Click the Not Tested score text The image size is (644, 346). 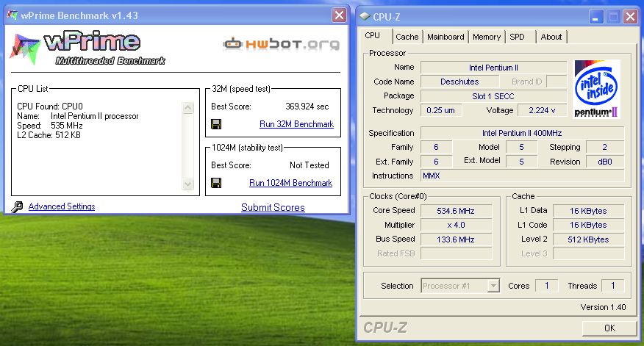310,165
